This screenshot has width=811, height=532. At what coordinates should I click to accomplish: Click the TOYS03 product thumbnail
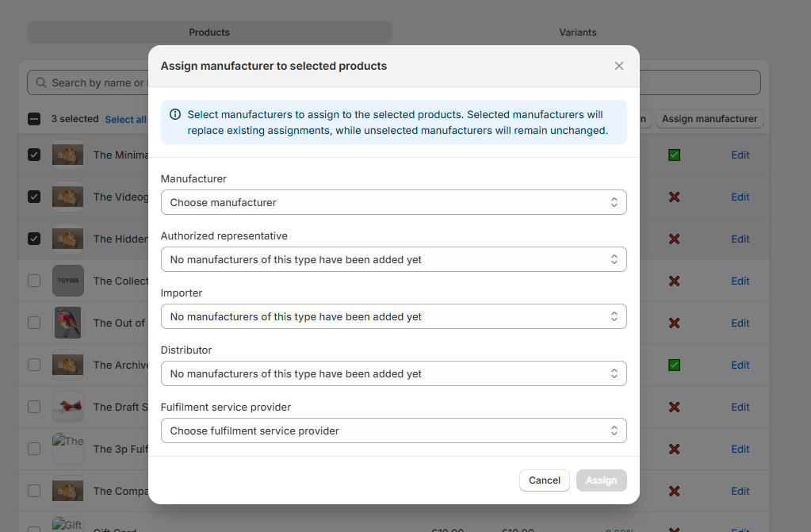pyautogui.click(x=67, y=281)
